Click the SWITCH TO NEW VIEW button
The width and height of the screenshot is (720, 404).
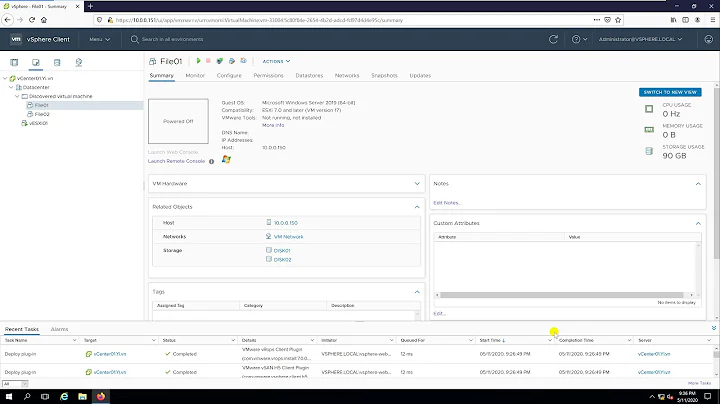(670, 92)
